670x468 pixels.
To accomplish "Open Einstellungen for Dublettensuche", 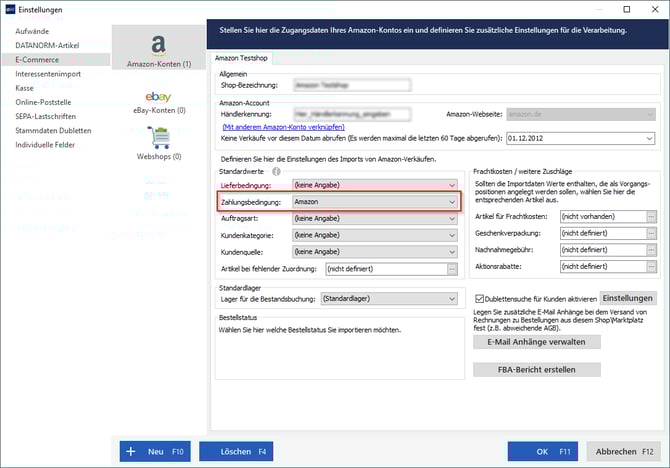I will click(x=628, y=298).
